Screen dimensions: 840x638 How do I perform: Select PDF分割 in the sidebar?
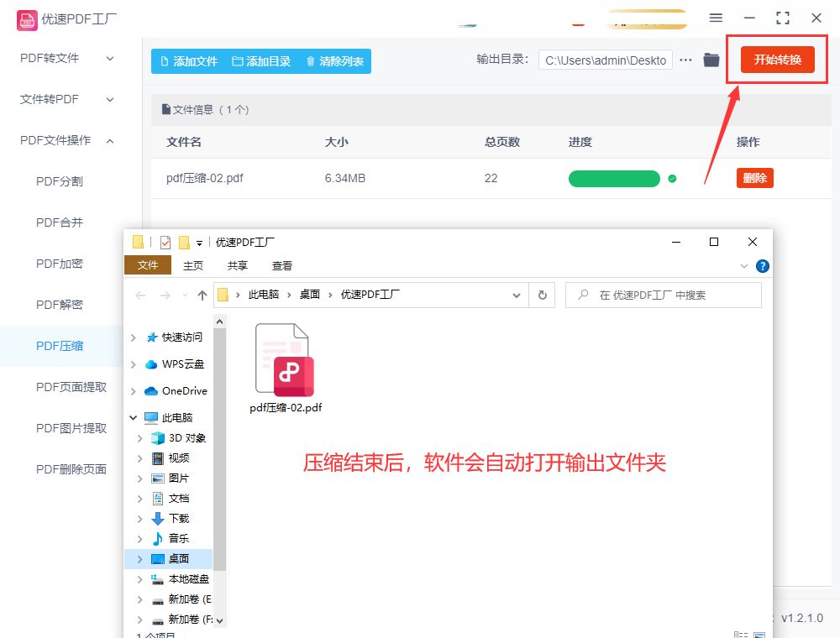(60, 181)
